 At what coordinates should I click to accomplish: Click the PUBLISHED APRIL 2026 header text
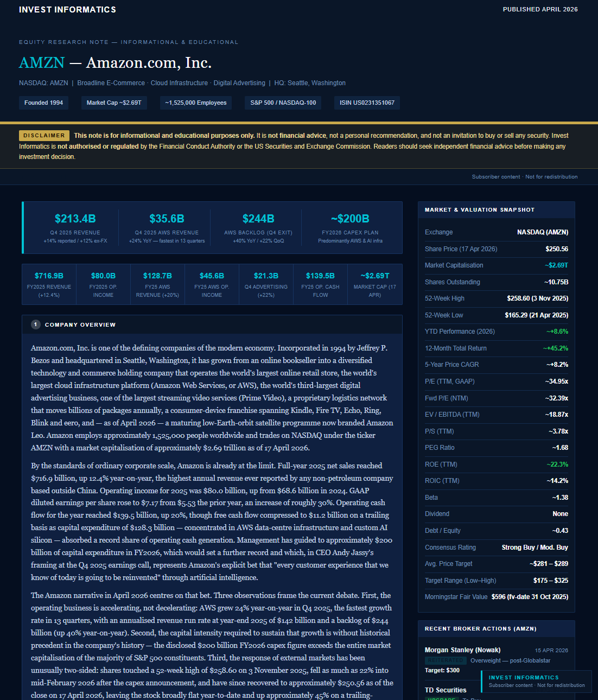pyautogui.click(x=540, y=9)
